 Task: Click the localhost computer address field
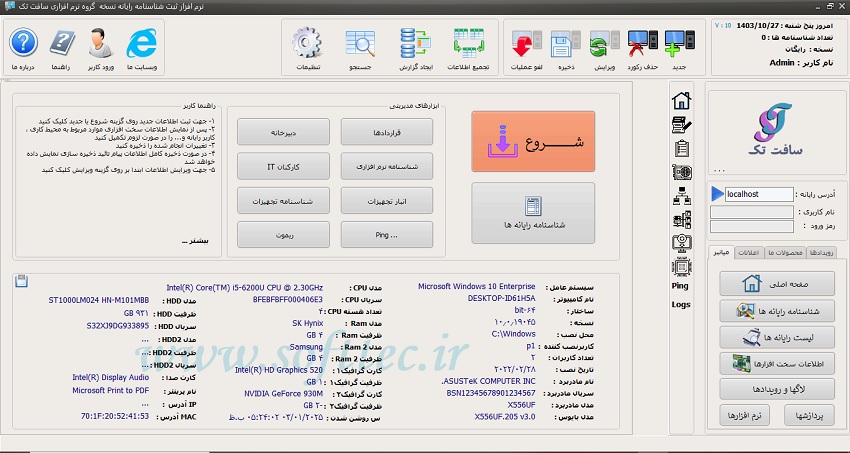[758, 194]
